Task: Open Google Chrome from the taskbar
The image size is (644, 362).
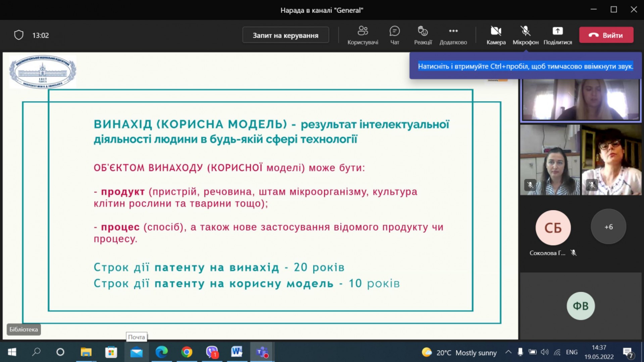Action: (x=187, y=352)
